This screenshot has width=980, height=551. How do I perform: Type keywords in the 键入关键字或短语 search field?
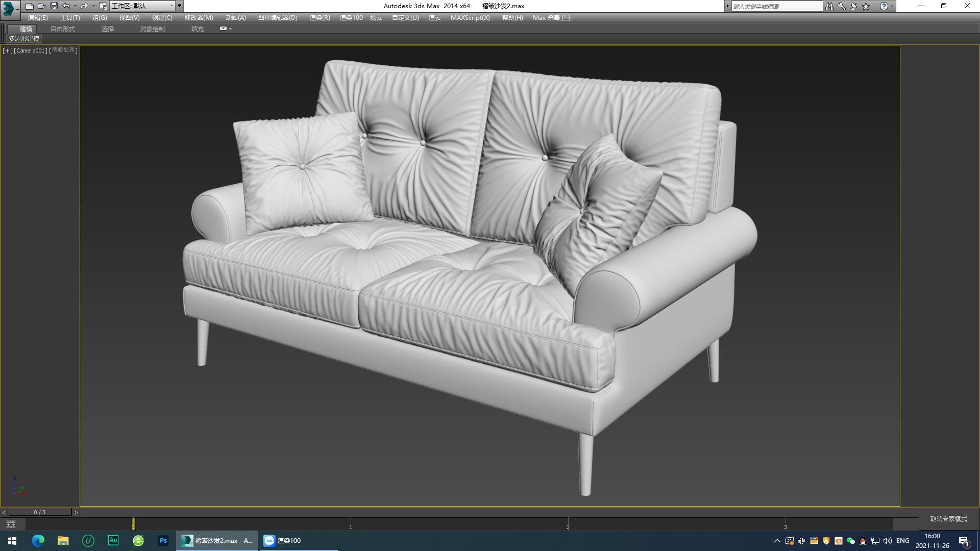[x=776, y=6]
